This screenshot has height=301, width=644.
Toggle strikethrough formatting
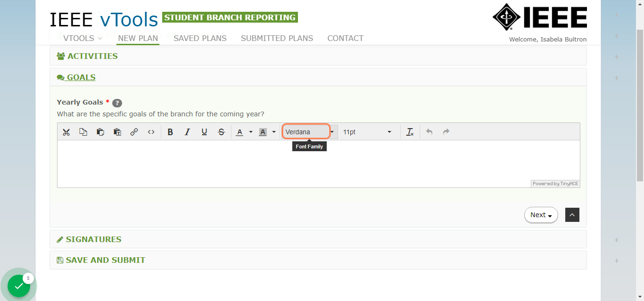(221, 132)
